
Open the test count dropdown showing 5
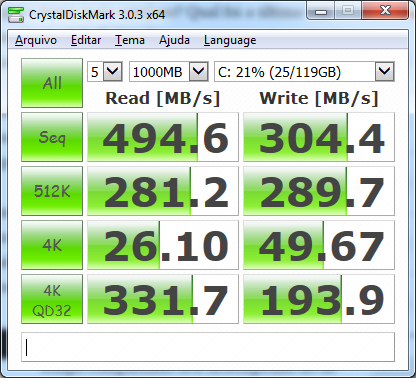tap(105, 71)
